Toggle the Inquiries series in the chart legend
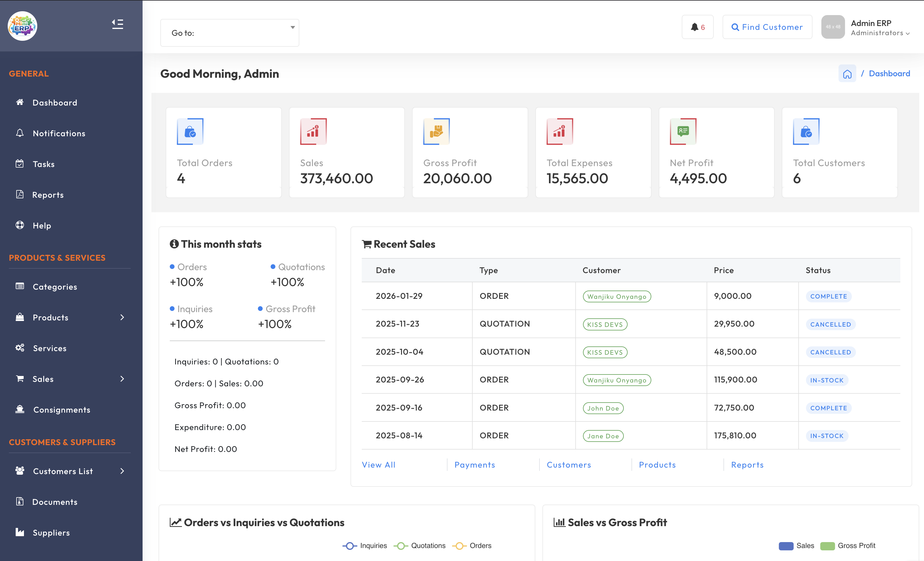The height and width of the screenshot is (561, 924). [364, 546]
